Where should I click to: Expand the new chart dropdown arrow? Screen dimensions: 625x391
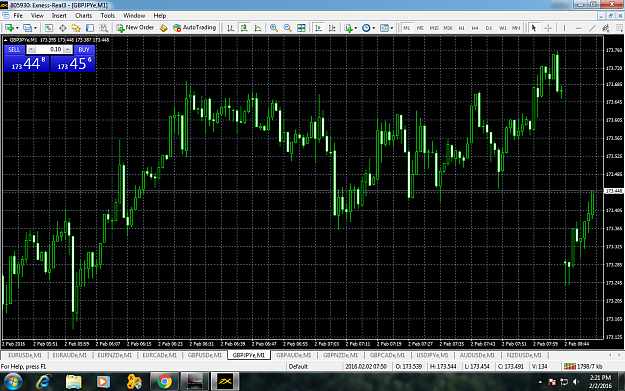coord(17,28)
